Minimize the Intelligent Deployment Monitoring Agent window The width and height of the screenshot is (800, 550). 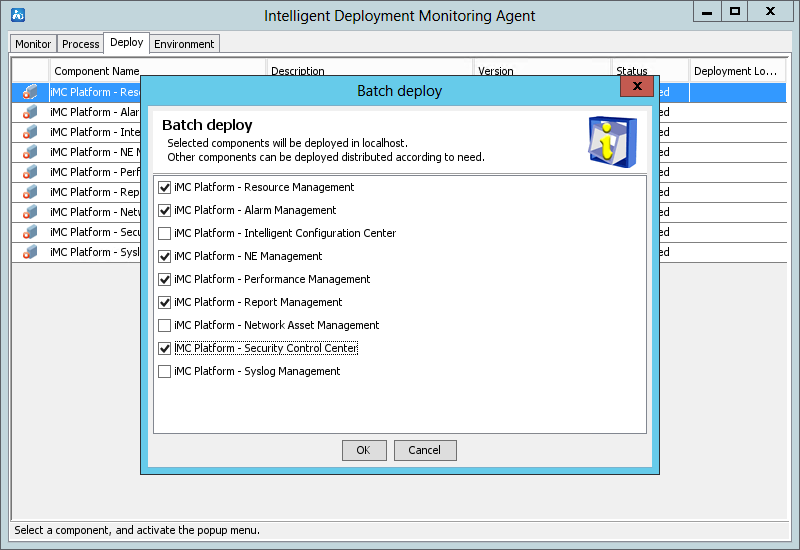(x=707, y=11)
